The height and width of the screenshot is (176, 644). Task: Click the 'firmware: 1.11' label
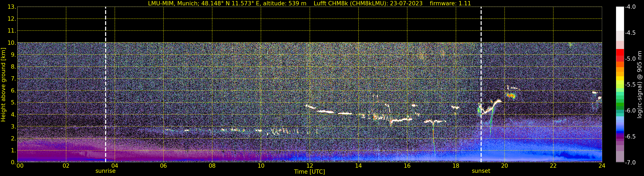tap(450, 3)
